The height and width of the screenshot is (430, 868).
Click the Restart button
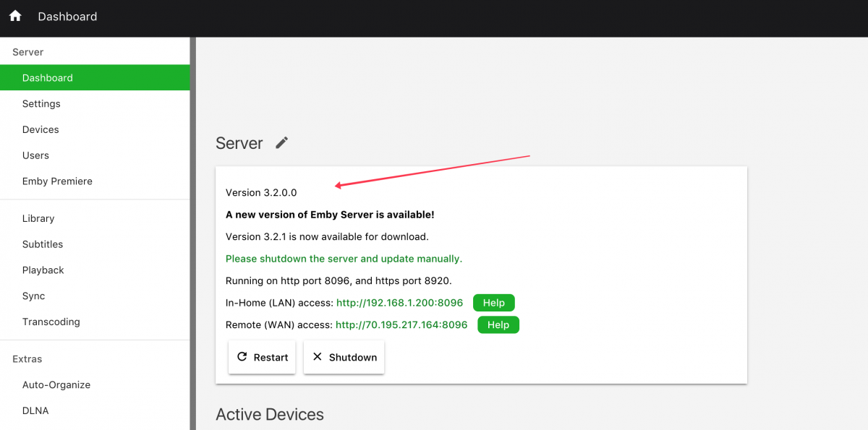pos(262,357)
